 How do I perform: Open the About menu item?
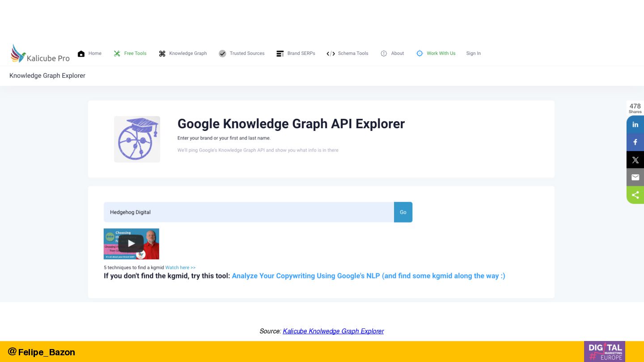click(x=397, y=53)
